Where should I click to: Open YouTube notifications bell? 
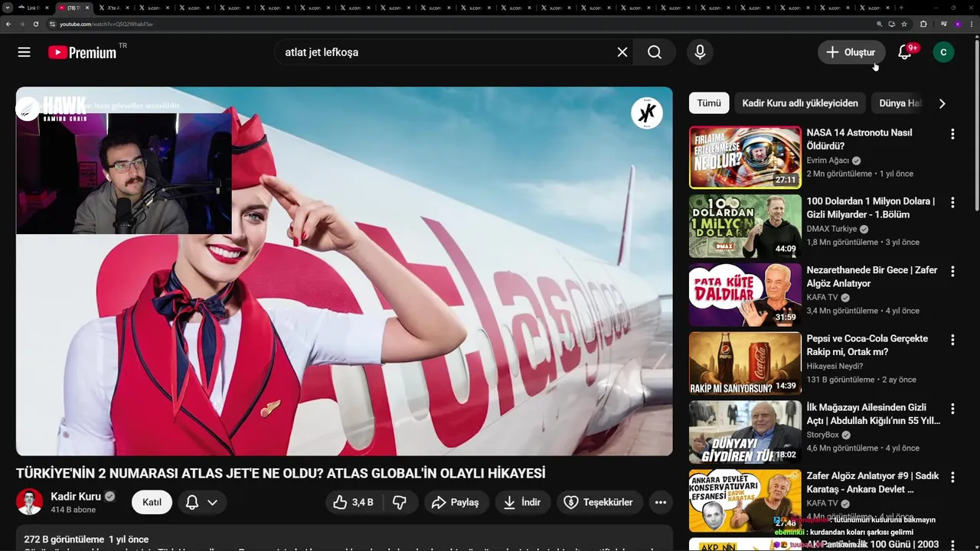click(905, 52)
